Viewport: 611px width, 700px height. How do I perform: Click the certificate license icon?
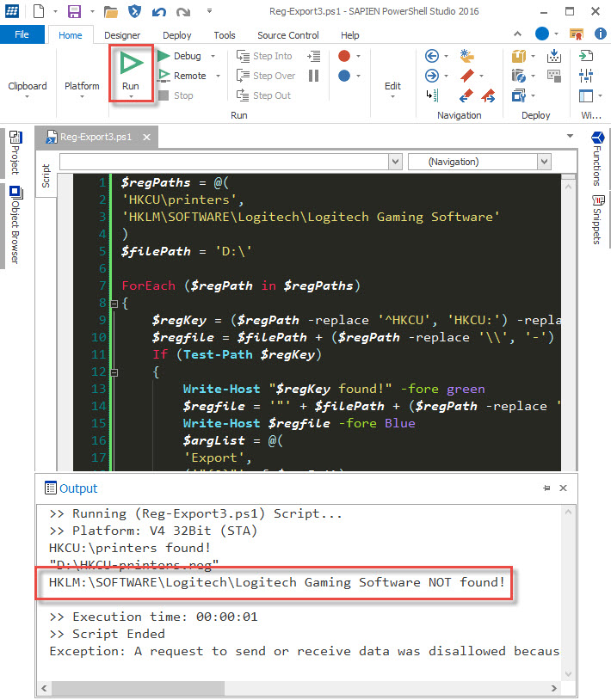tap(577, 34)
